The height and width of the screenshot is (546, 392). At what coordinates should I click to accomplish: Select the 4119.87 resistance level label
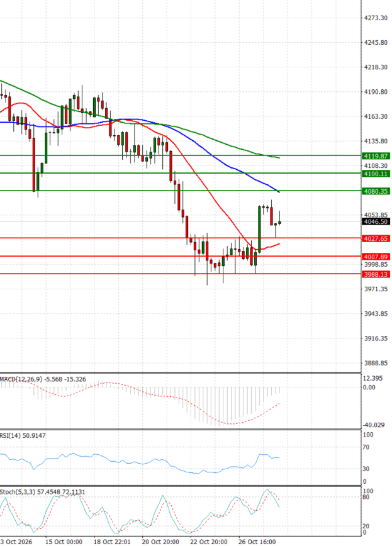376,156
